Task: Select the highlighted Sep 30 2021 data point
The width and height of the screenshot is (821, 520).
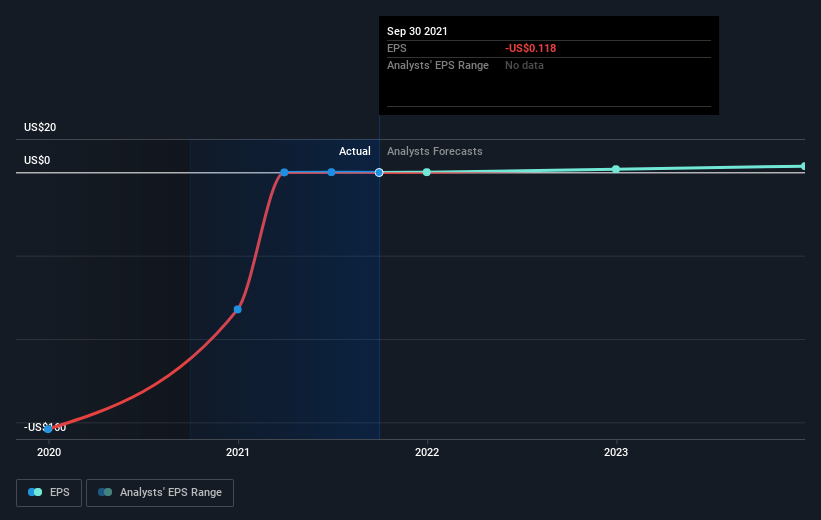Action: click(379, 172)
